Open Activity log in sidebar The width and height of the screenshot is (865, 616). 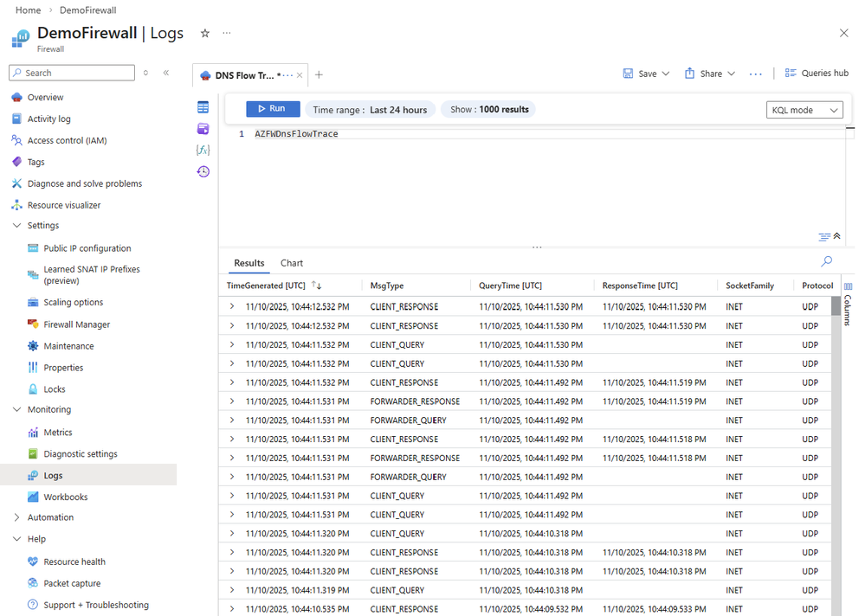click(48, 119)
